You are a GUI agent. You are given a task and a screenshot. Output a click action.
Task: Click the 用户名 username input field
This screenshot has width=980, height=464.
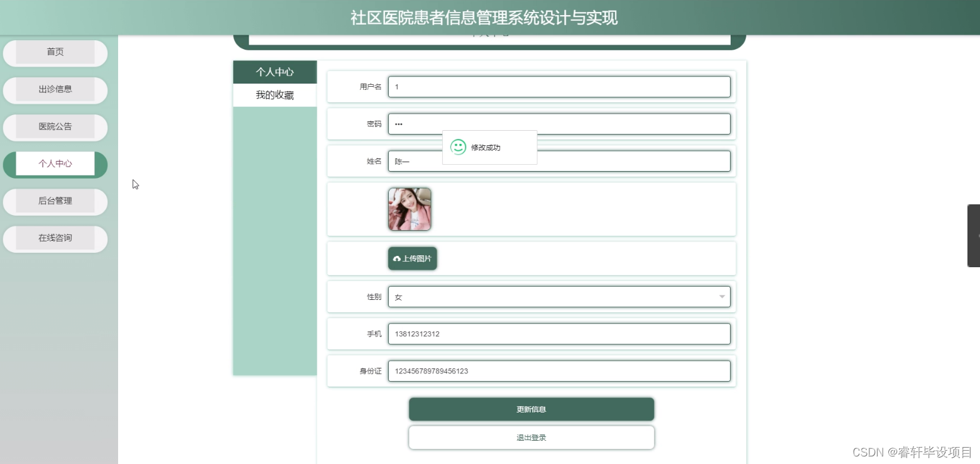click(559, 86)
